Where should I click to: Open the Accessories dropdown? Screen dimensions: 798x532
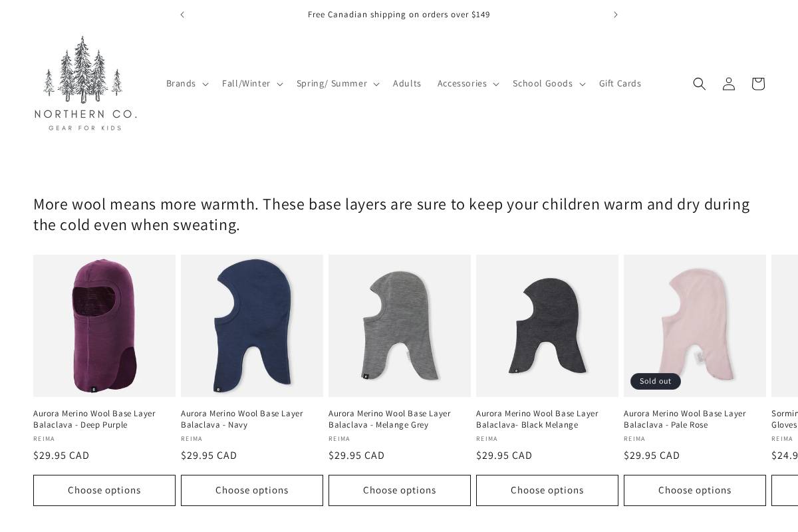(467, 83)
